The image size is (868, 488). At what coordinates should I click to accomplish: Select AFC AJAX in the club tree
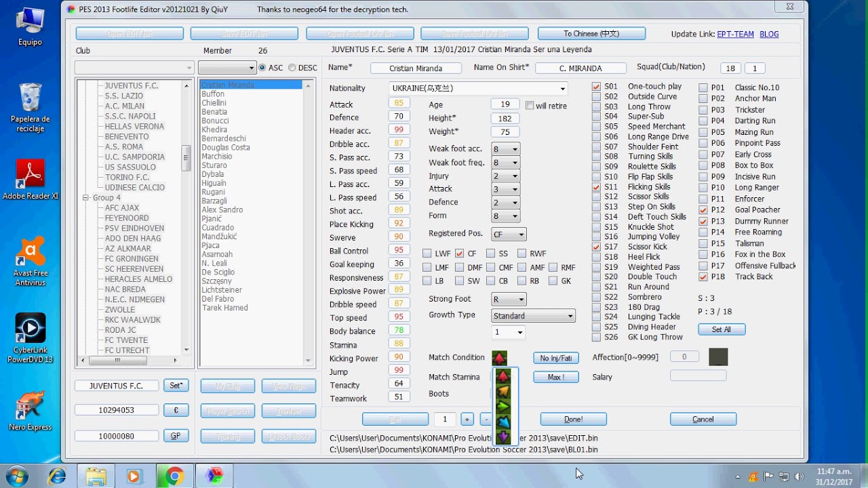122,208
